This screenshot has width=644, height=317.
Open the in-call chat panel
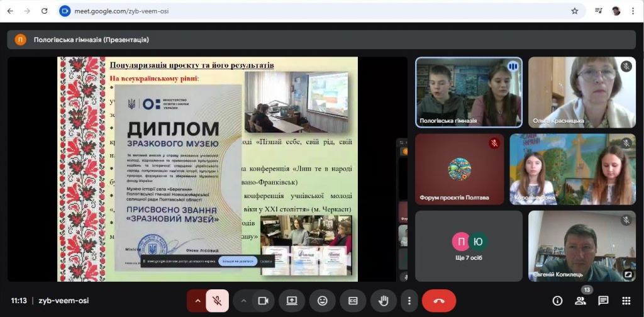[x=603, y=301]
